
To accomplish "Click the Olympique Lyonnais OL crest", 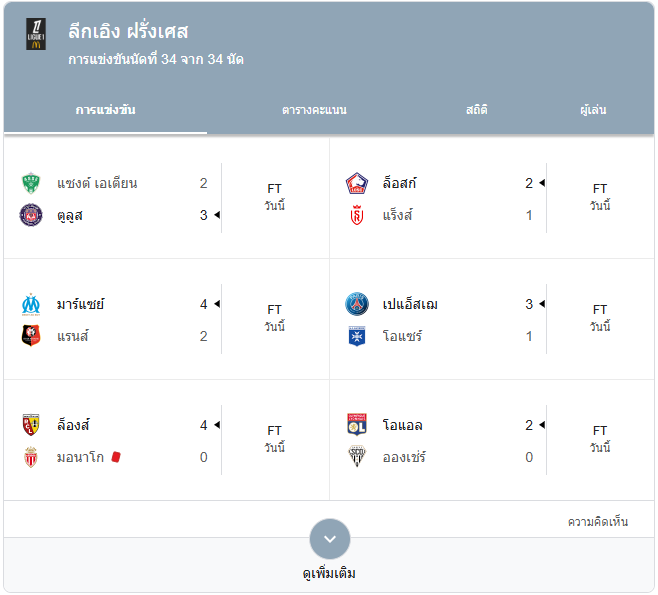I will [357, 425].
